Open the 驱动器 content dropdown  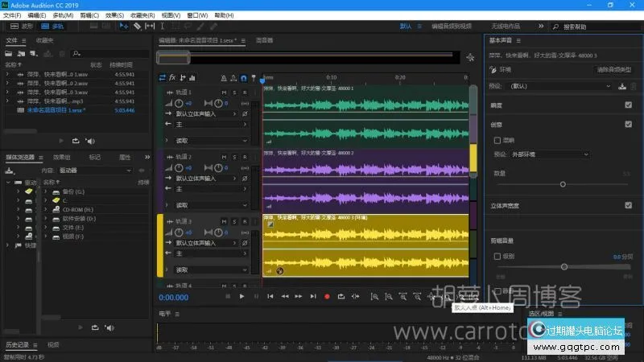[95, 171]
